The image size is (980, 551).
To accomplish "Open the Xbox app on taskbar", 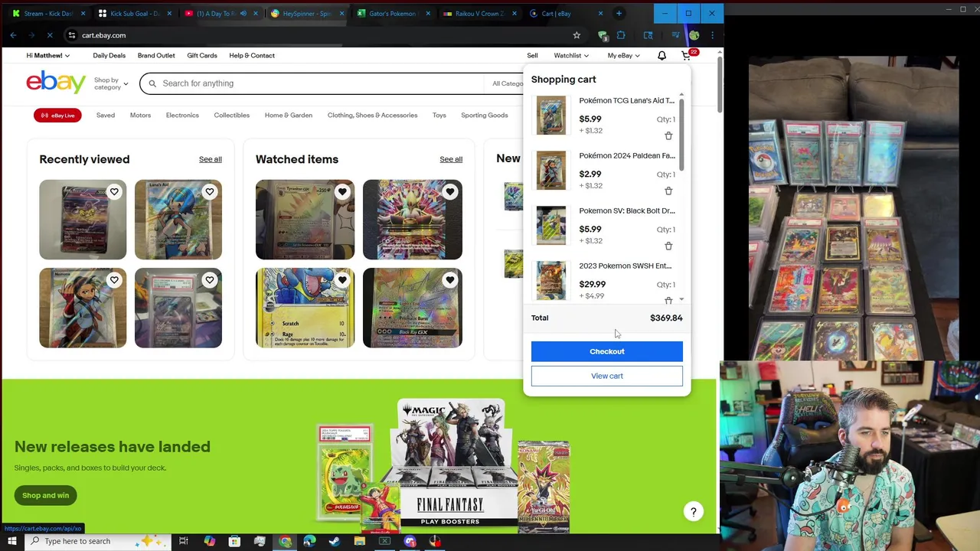I will pos(384,541).
